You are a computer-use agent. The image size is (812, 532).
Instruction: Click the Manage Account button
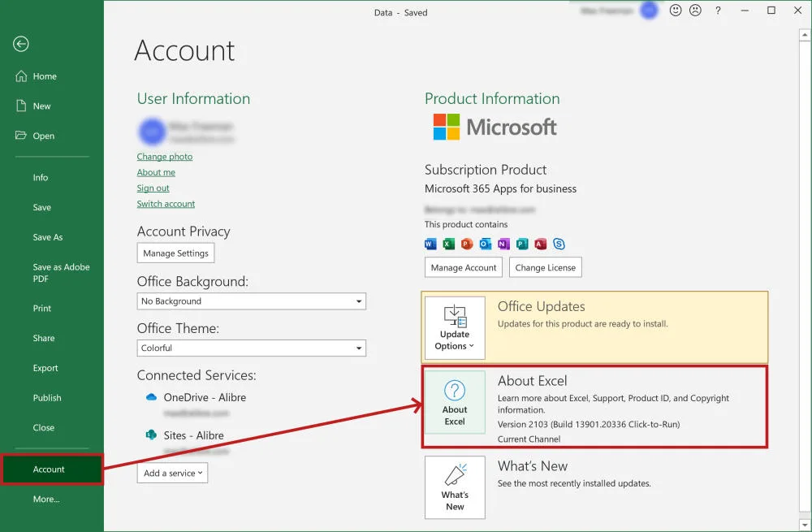[464, 267]
